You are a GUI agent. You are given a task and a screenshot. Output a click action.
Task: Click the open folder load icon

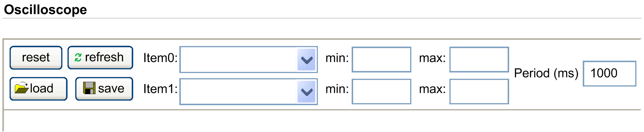coord(22,88)
